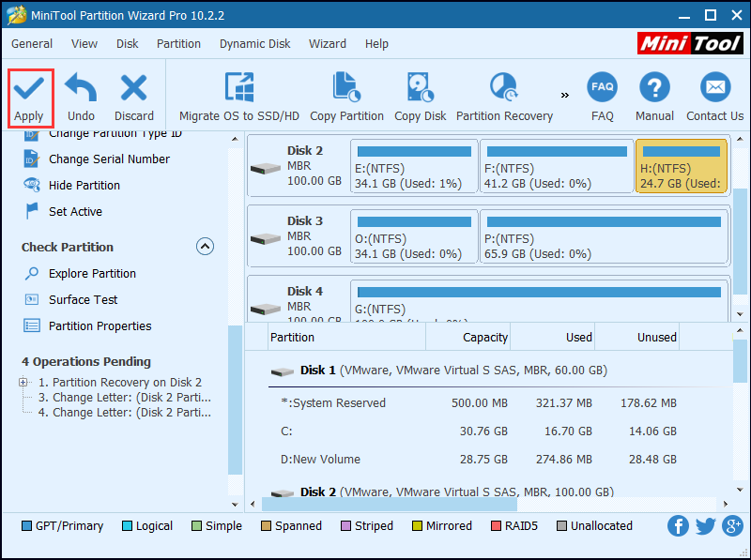Select System Reserved partition row
This screenshot has height=560, width=751.
488,403
